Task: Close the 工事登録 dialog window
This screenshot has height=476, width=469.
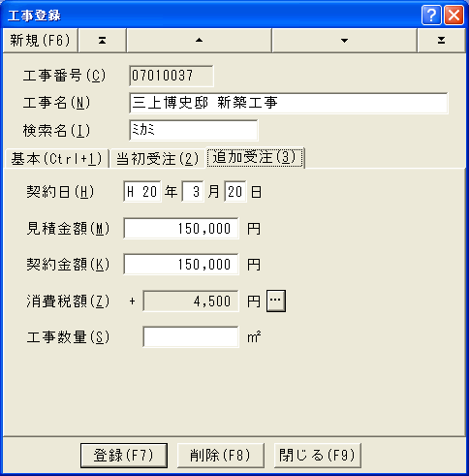Action: (453, 15)
